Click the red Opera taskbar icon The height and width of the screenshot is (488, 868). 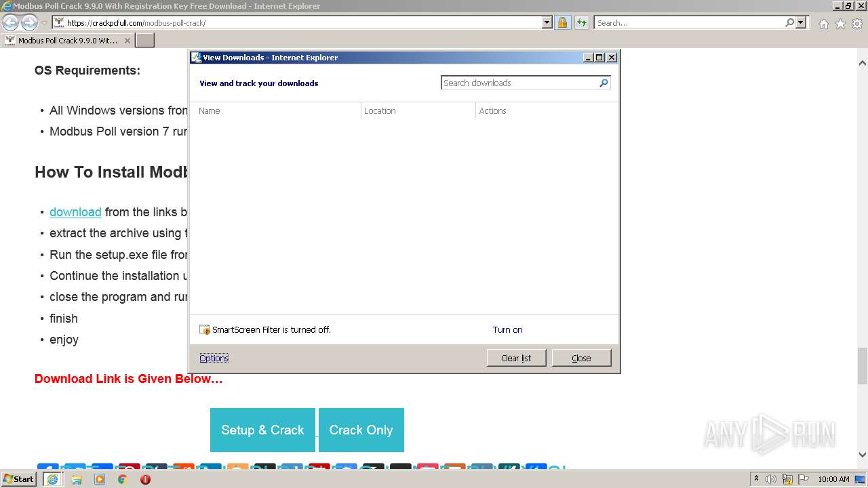coord(145,479)
